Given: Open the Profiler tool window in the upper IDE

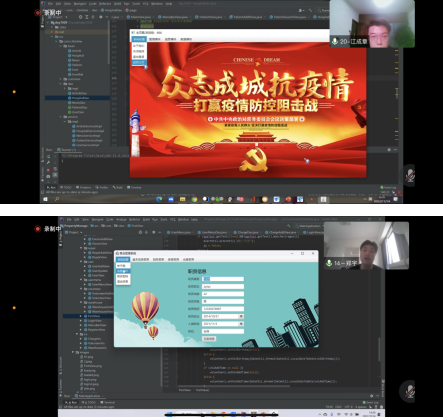Looking at the screenshot, I should [101, 187].
